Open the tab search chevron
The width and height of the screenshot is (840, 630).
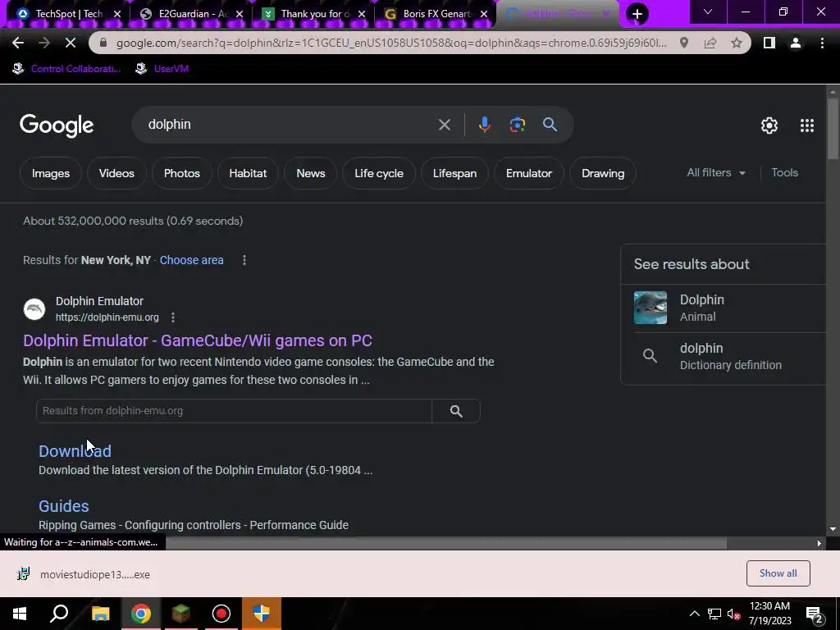(708, 11)
